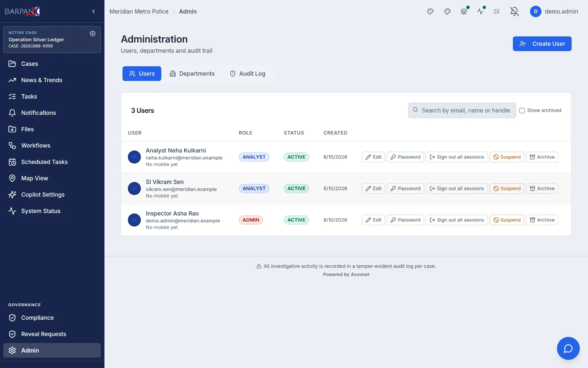Open the demo.admin user menu

554,11
